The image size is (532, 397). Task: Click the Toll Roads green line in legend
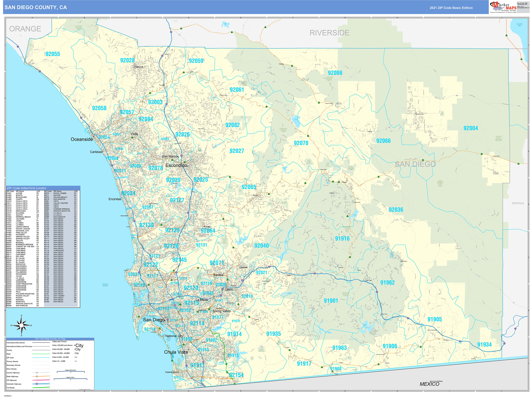point(41,388)
